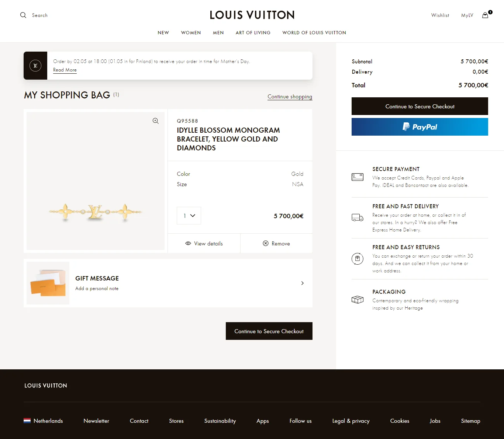
Task: Expand the Gift Message chevron arrow
Action: pos(303,283)
